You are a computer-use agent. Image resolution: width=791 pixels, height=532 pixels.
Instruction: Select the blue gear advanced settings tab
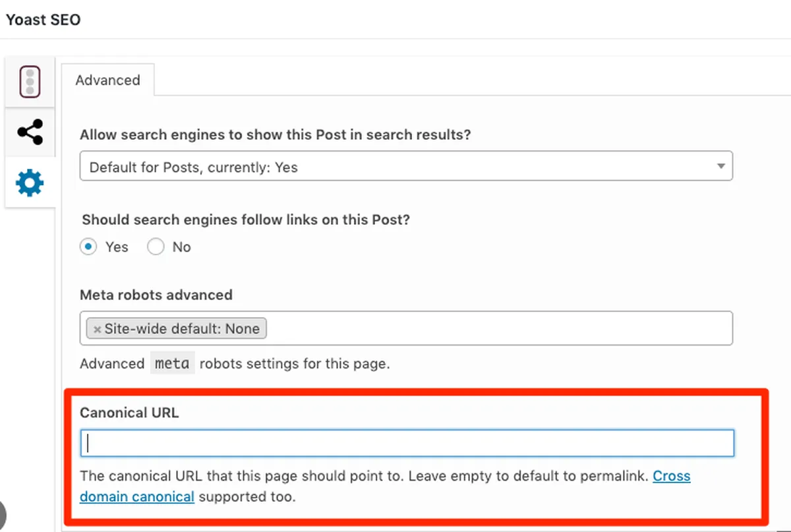[30, 183]
